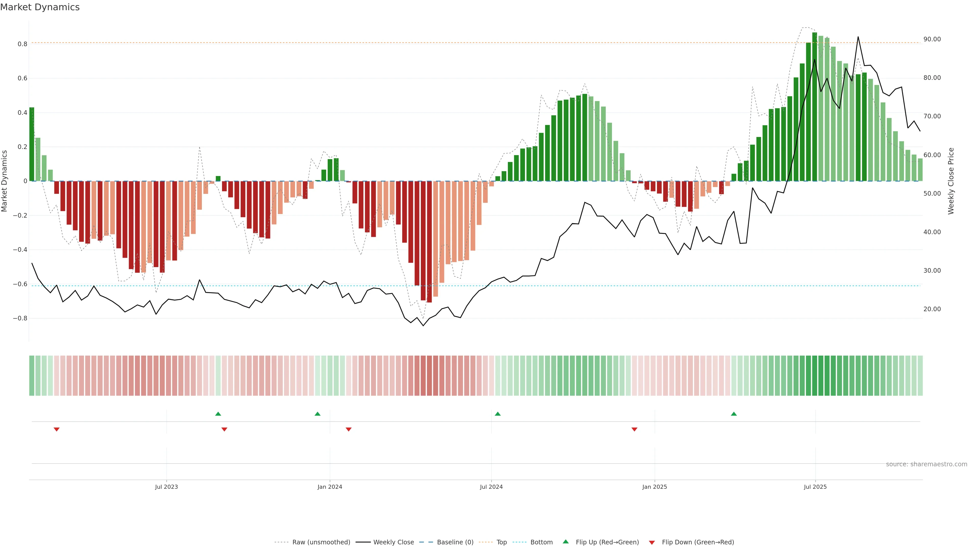The image size is (980, 551).
Task: Click the Jan 2024 x-axis label
Action: (329, 487)
